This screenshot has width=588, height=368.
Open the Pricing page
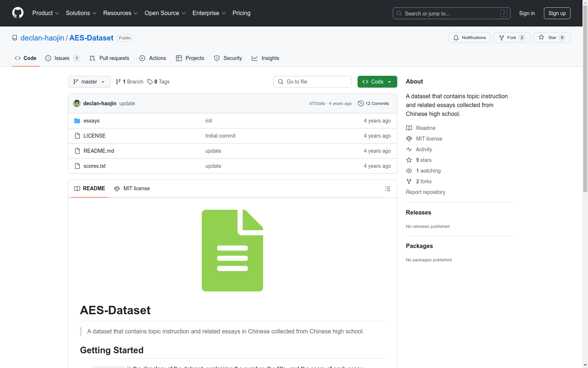point(241,13)
